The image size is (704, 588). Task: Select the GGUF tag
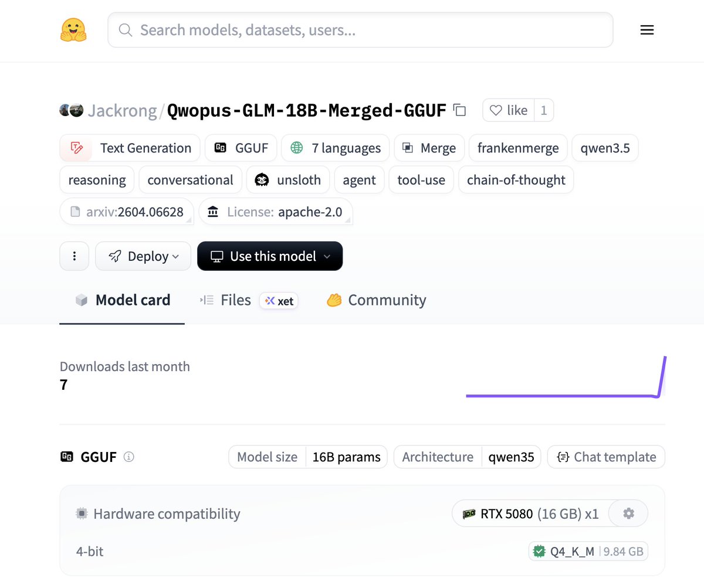pos(241,148)
